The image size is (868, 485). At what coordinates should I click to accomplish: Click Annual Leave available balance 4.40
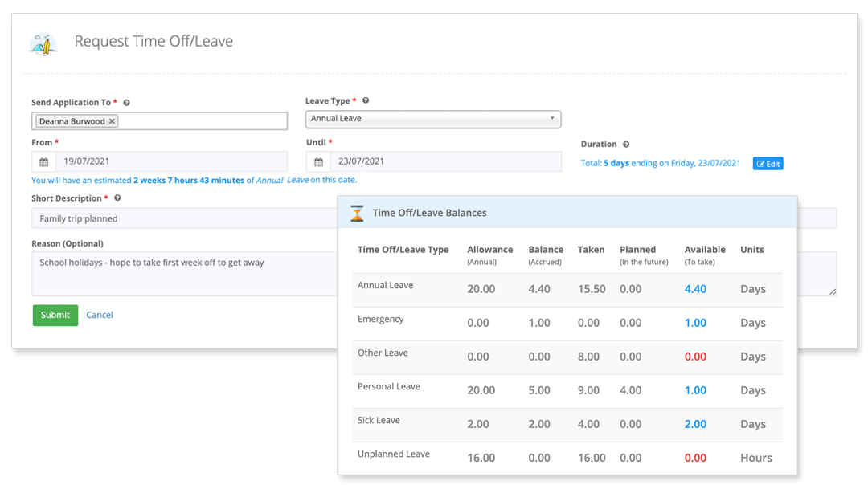click(x=695, y=289)
